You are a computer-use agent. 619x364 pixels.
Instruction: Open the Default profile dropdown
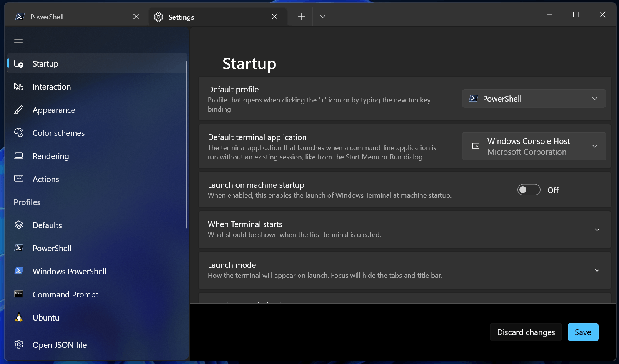(x=534, y=99)
